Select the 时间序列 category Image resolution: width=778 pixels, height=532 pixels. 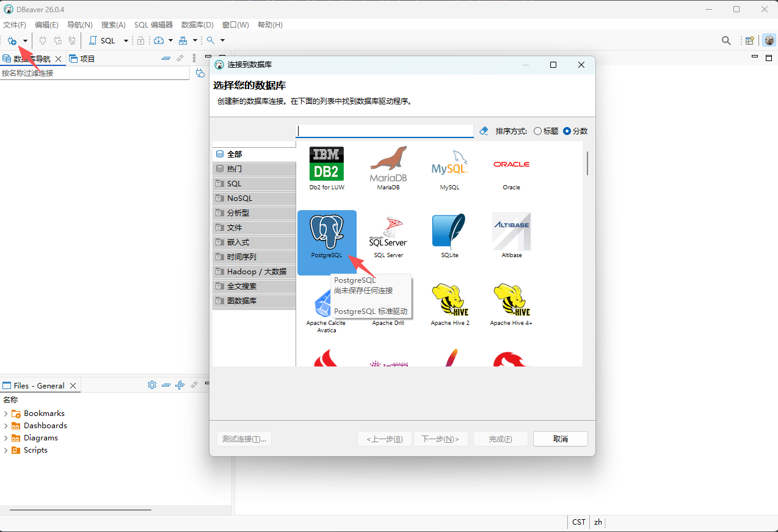pyautogui.click(x=254, y=257)
